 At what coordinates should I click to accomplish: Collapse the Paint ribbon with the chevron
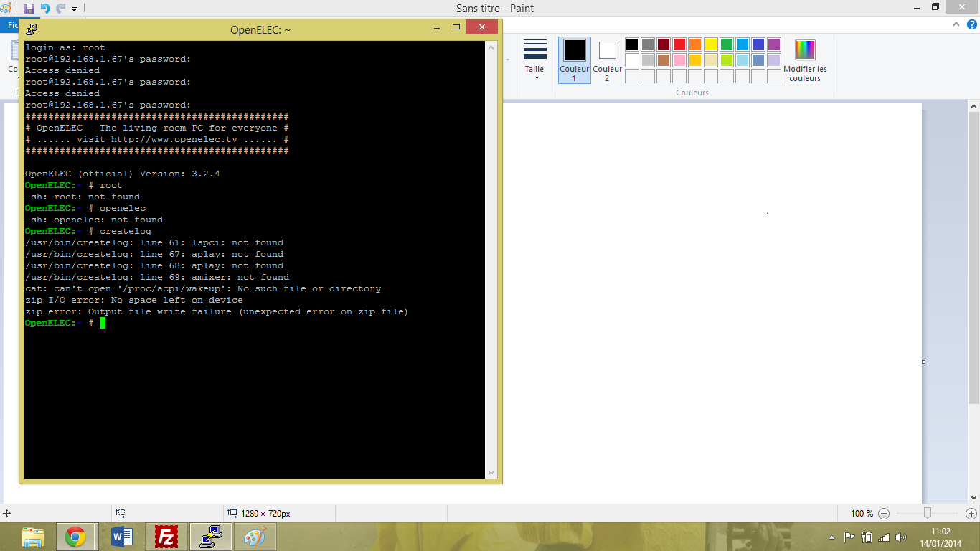pyautogui.click(x=954, y=25)
